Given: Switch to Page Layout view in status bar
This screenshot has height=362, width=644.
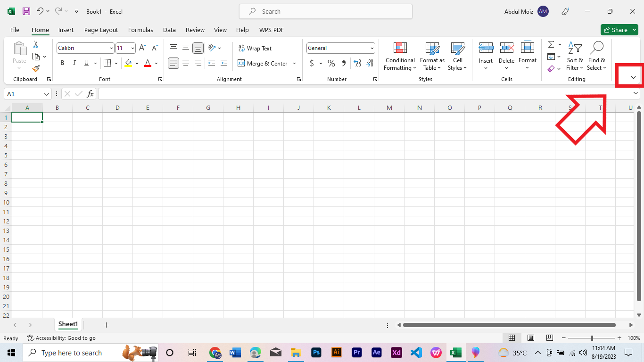Looking at the screenshot, I should pos(530,338).
